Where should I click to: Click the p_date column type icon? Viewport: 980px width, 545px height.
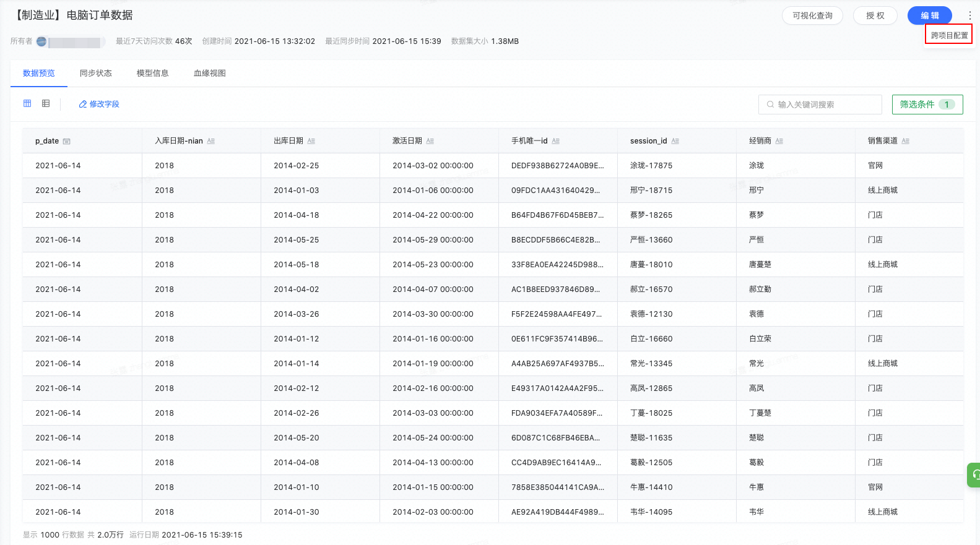click(67, 142)
